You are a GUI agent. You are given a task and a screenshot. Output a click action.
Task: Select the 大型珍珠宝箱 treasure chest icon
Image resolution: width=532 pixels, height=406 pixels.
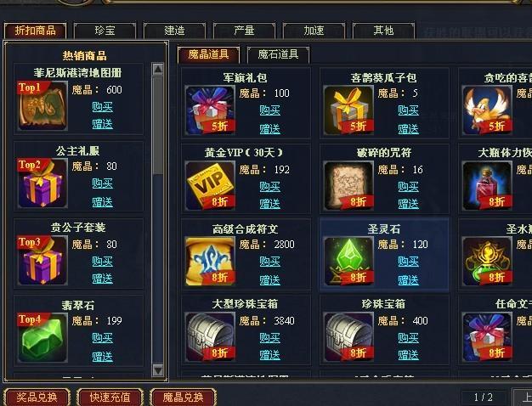[210, 337]
